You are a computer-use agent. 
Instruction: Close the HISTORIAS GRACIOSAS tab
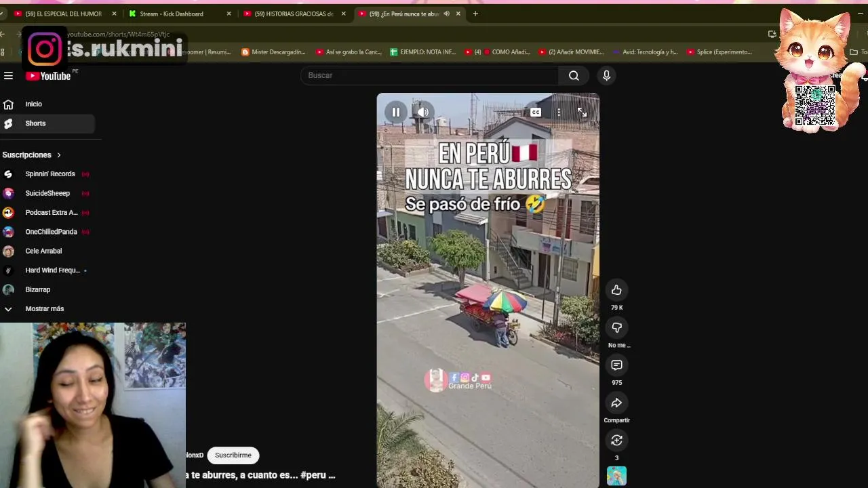click(344, 14)
